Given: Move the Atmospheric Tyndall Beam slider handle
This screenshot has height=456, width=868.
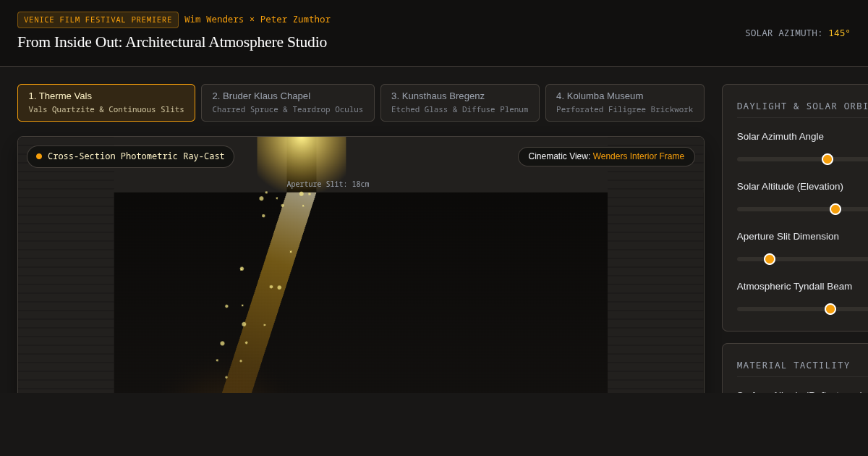Looking at the screenshot, I should (830, 309).
